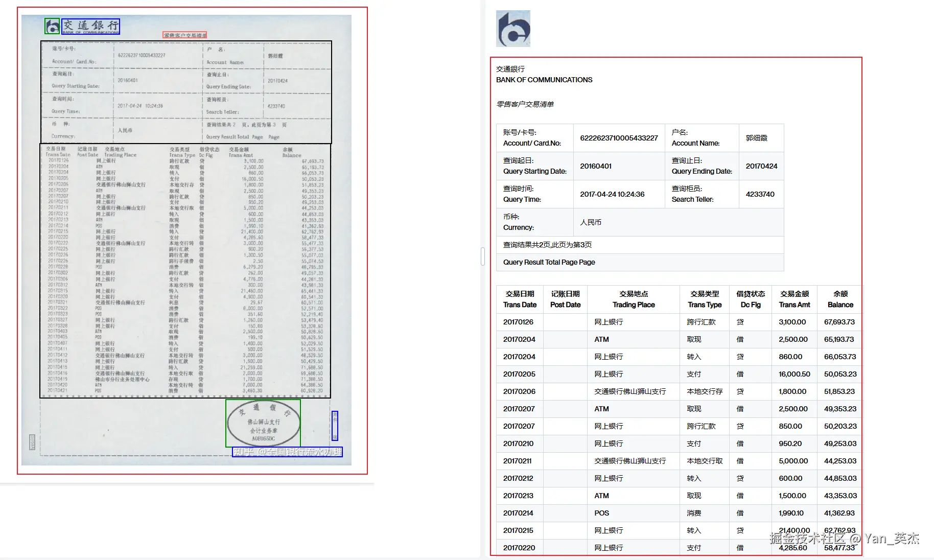
Task: Click the balance 49,353.23 in the parsed table
Action: (840, 409)
